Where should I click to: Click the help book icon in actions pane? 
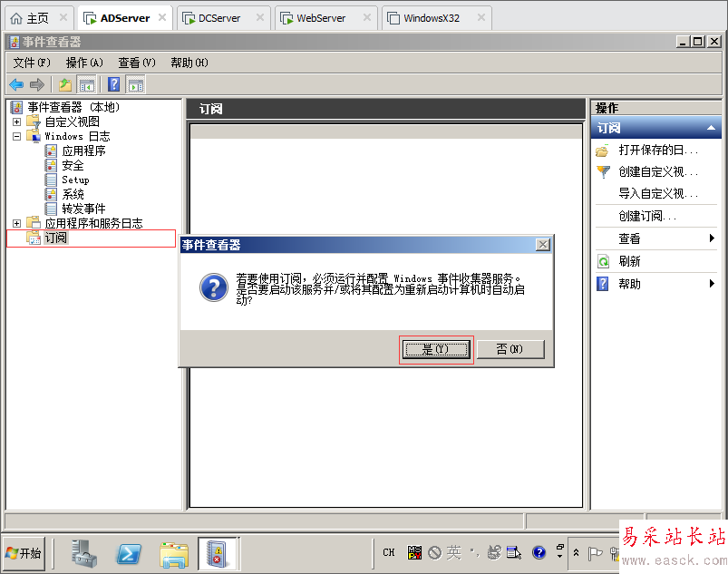pos(602,284)
